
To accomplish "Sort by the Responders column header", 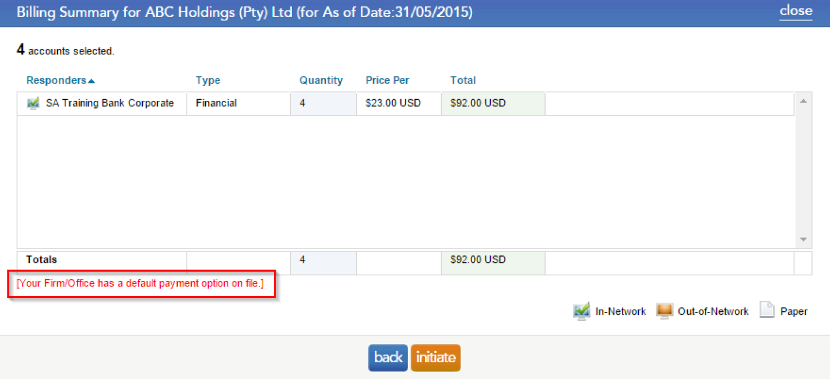I will (x=56, y=80).
